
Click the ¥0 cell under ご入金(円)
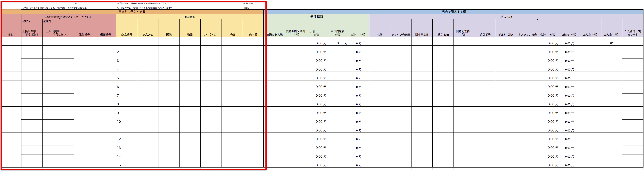[612, 43]
